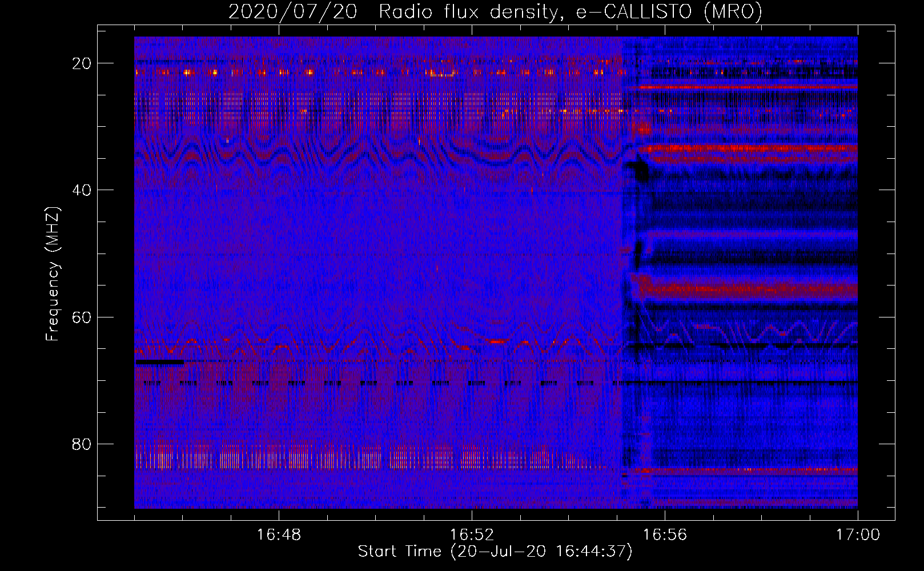Click the 'Frequency (MHZ)' axis label

click(x=53, y=274)
